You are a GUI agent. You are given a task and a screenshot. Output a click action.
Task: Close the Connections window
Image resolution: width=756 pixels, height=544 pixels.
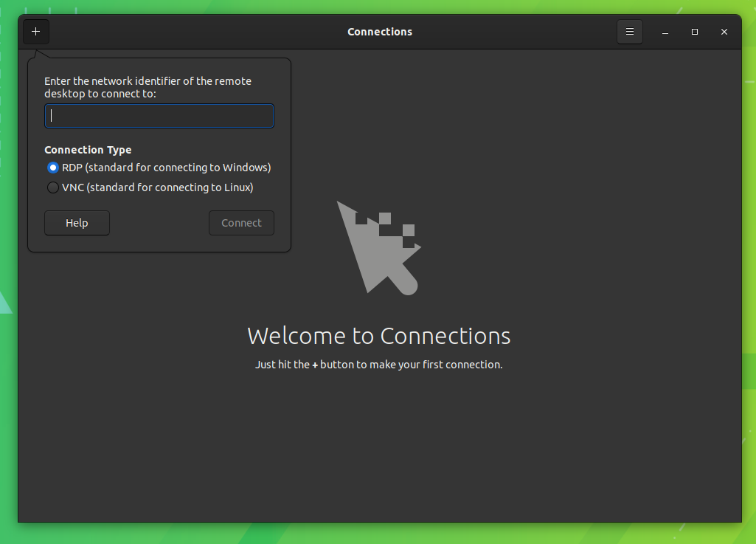(x=724, y=32)
